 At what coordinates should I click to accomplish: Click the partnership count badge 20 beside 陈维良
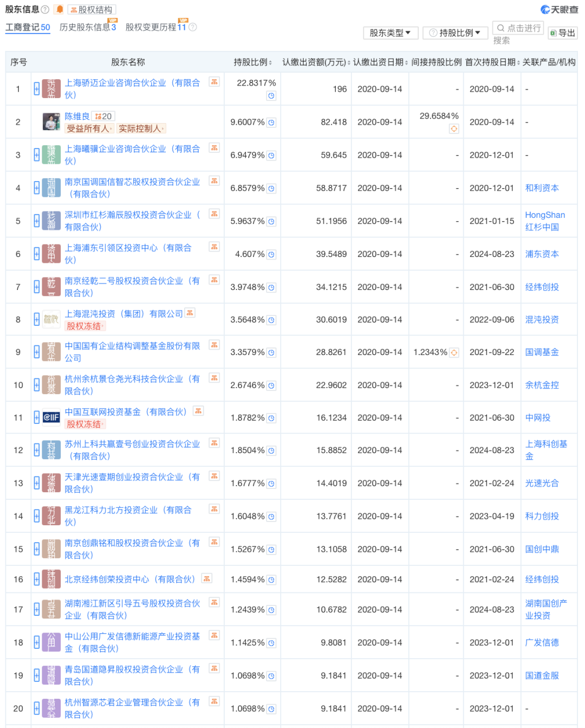click(103, 116)
